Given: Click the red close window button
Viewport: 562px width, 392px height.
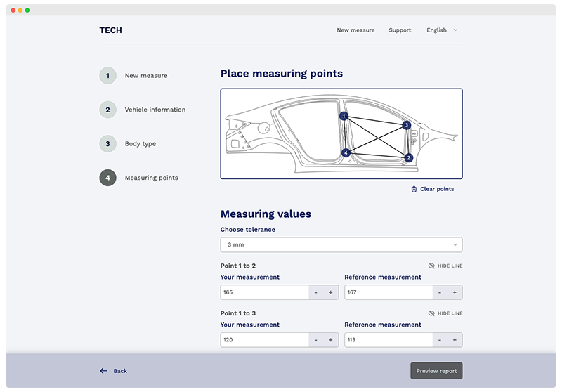Looking at the screenshot, I should [13, 11].
